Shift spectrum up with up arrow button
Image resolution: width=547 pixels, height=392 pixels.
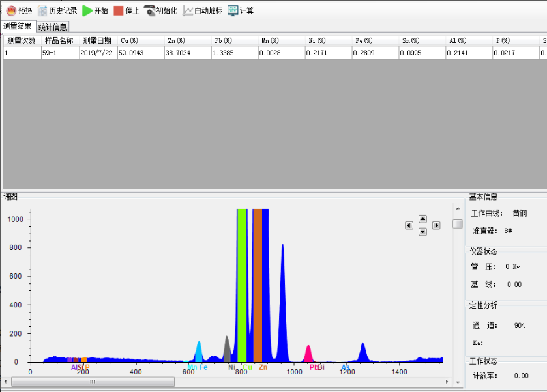click(422, 219)
